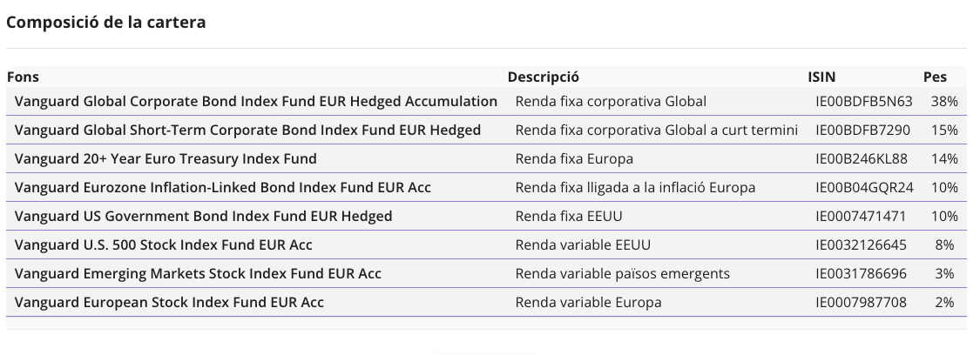
Task: Click the ISIN column header
Action: click(821, 77)
